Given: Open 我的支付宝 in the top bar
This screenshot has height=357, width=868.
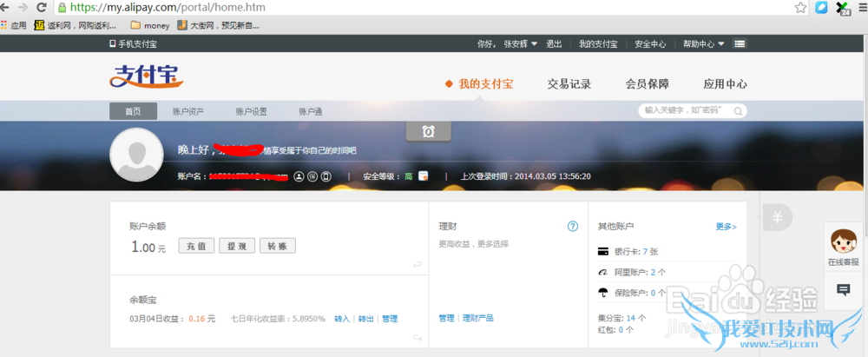Looking at the screenshot, I should tap(598, 43).
